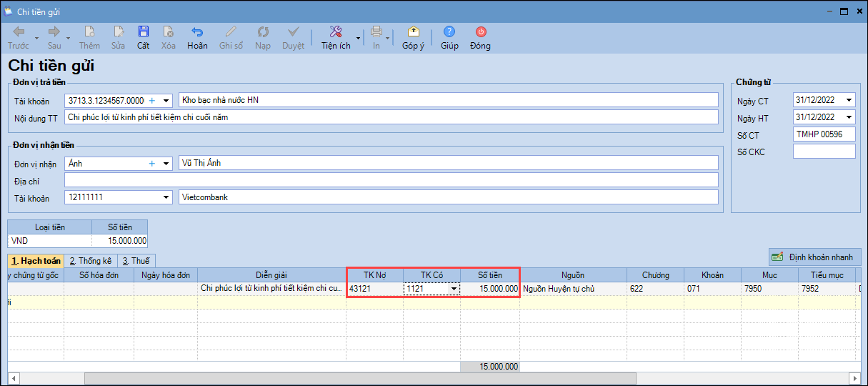868x386 pixels.
Task: Click the horizontal scrollbar right arrow
Action: tap(855, 378)
